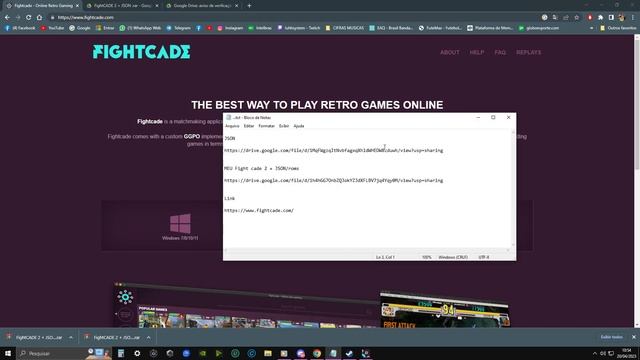
Task: Open the Steam icon on the taskbar
Action: [x=349, y=353]
